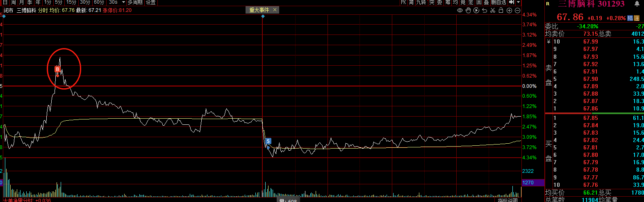Click the collapse panel arrow icon
The width and height of the screenshot is (644, 202).
pyautogui.click(x=511, y=2)
